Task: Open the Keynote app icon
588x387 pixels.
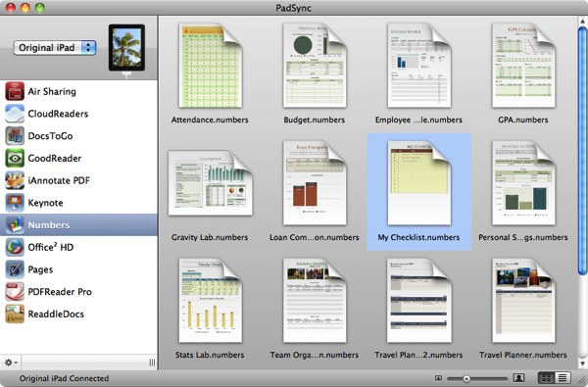Action: 15,203
